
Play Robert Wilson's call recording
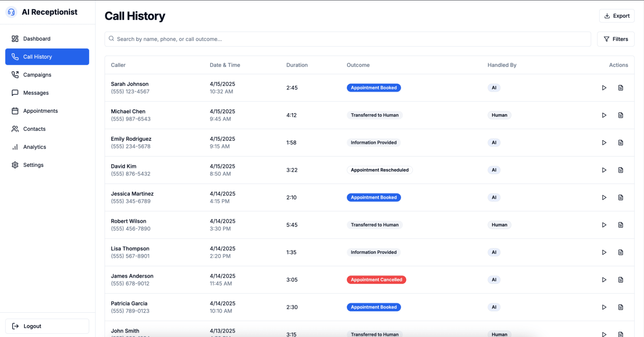pos(604,225)
